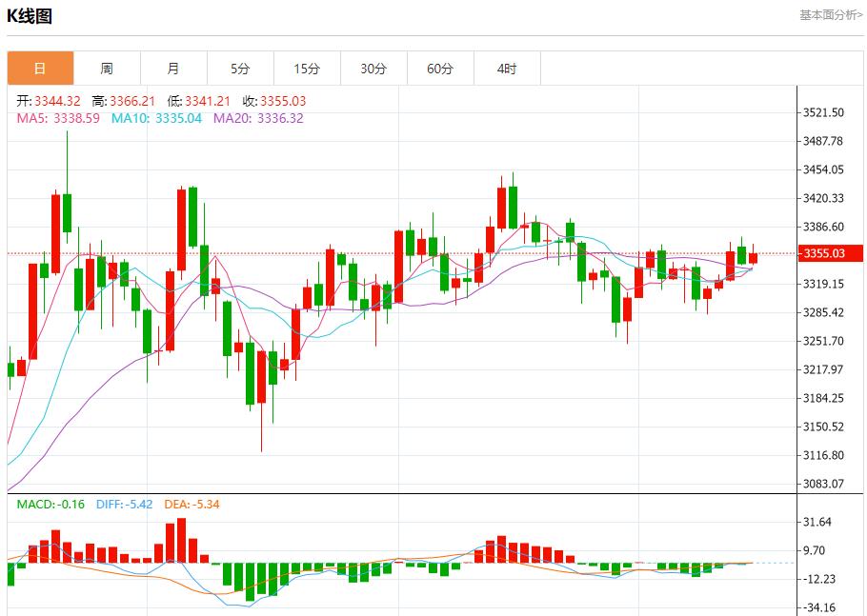Click the 3521.50 price axis label
This screenshot has height=616, width=867.
(824, 112)
